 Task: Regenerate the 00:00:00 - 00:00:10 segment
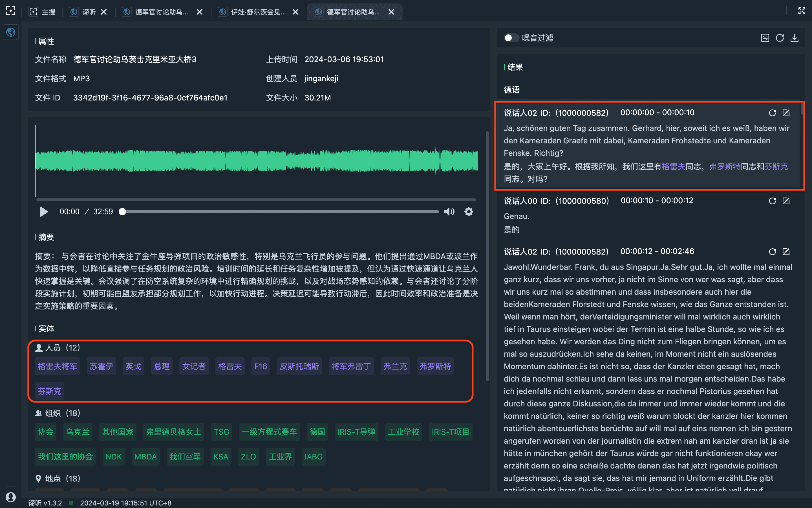[x=773, y=113]
